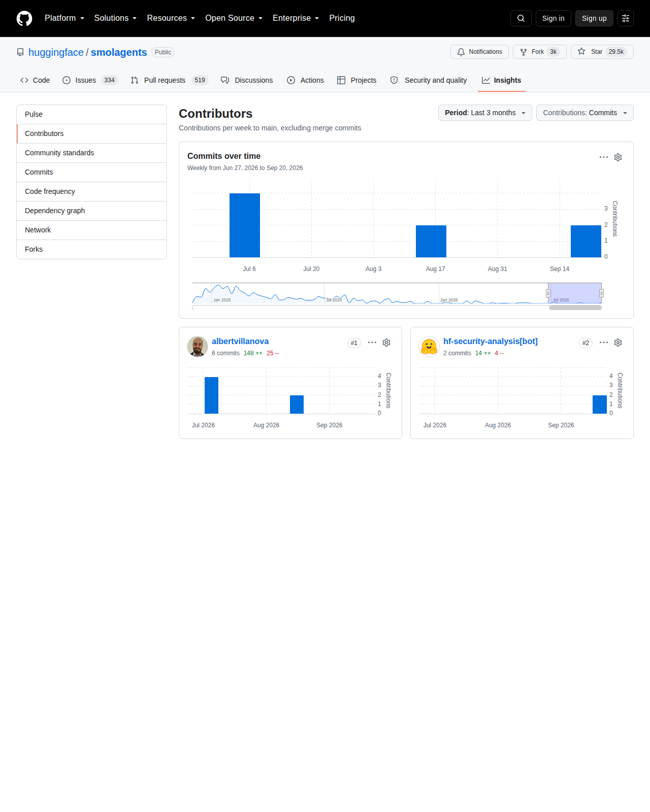Screen dimensions: 650x812
Task: Open the huggingface organization link
Action: [56, 52]
